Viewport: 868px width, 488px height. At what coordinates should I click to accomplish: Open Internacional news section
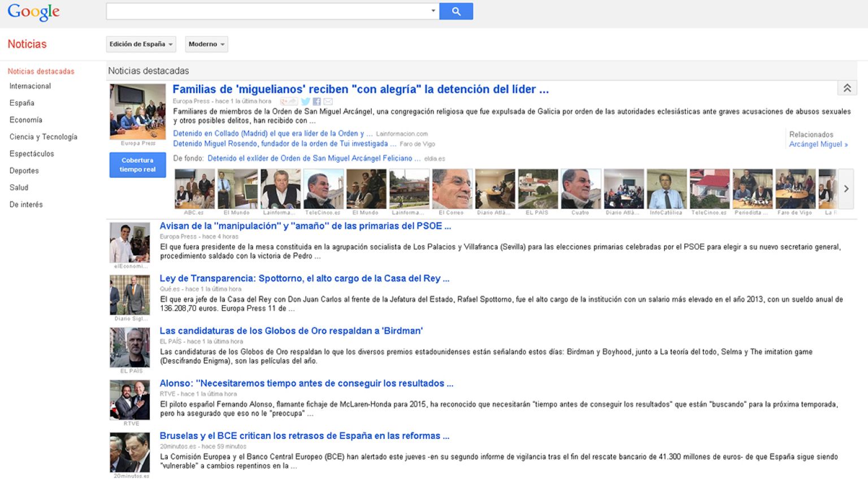click(x=30, y=86)
